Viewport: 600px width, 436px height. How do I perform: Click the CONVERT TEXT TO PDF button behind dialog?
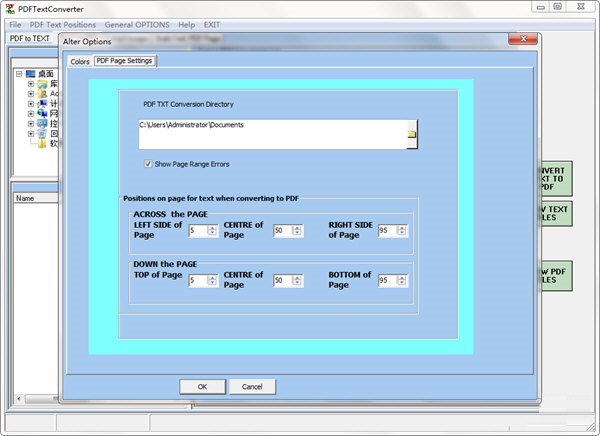556,179
